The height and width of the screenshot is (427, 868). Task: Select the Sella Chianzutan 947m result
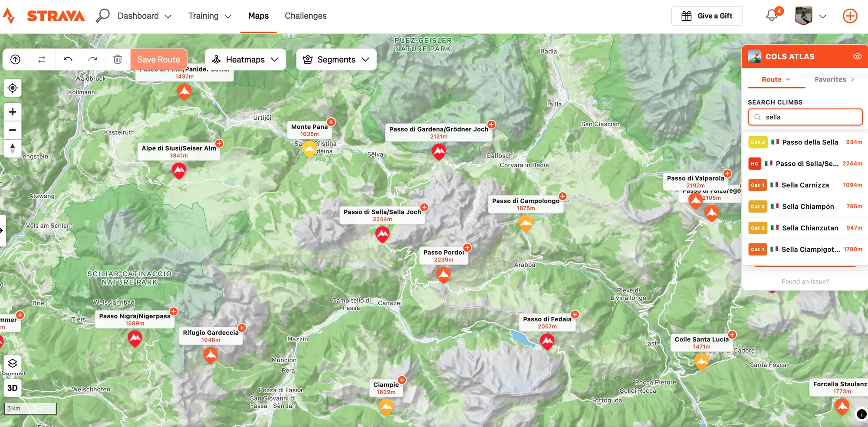[x=806, y=228]
